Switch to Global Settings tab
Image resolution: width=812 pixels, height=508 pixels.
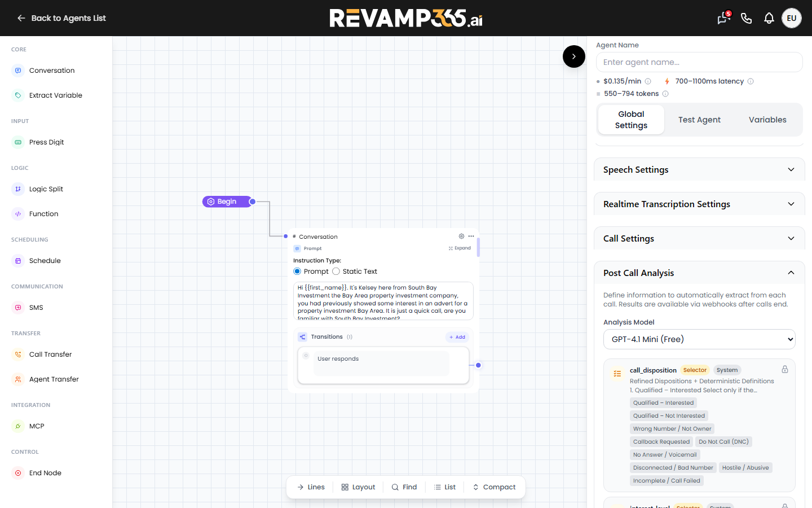(631, 120)
